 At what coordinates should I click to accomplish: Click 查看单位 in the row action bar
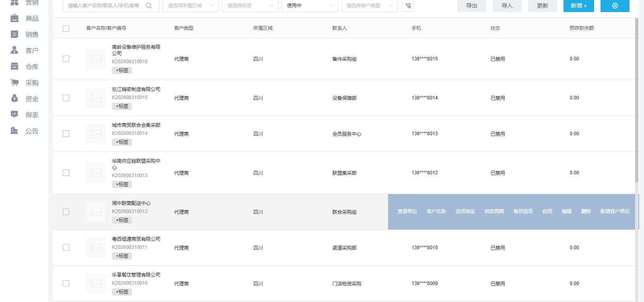pyautogui.click(x=407, y=211)
